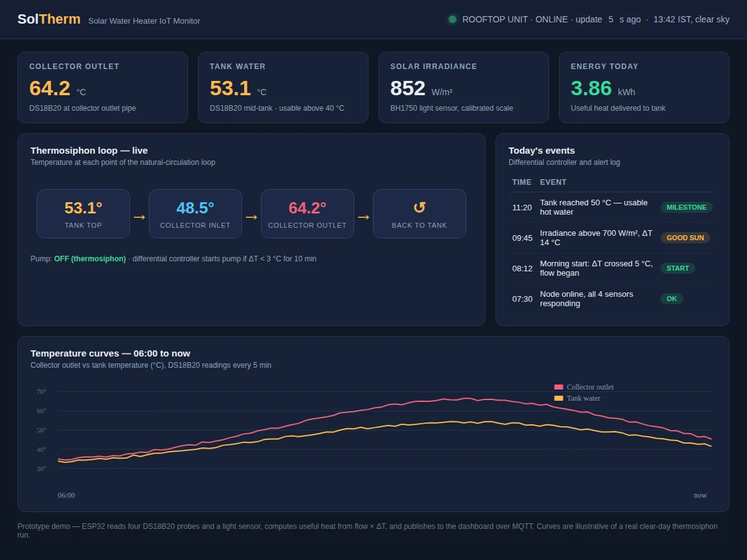Select the Energy Today 3.86 kWh card
Viewport: 747px width, 560px height.
pos(644,87)
